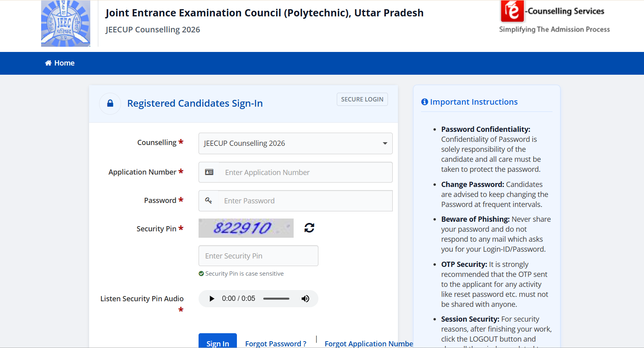Screen dimensions: 644x348
Task: Open the Counselling dropdown
Action: (296, 143)
